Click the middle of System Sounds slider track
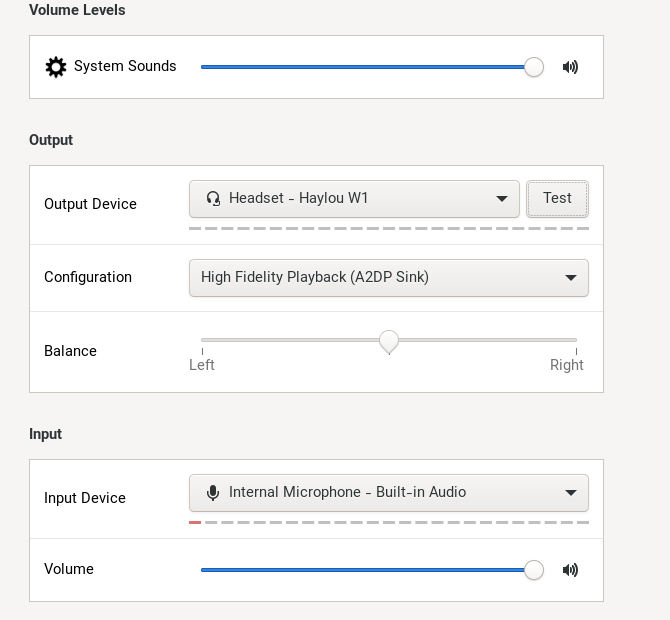670x620 pixels. (x=365, y=67)
